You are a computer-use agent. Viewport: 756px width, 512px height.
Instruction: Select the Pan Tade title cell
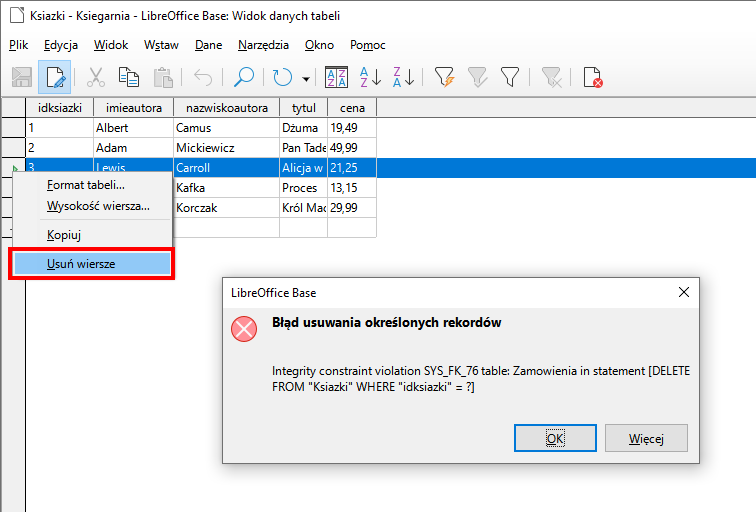pos(304,148)
